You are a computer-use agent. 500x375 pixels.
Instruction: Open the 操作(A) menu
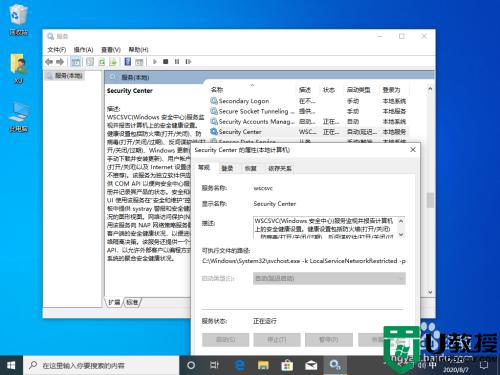[x=83, y=50]
